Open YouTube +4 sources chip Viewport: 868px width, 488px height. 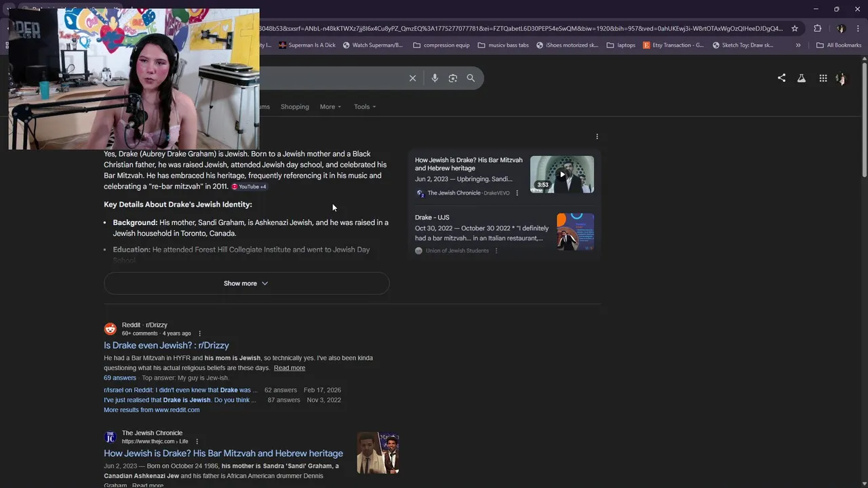[249, 186]
